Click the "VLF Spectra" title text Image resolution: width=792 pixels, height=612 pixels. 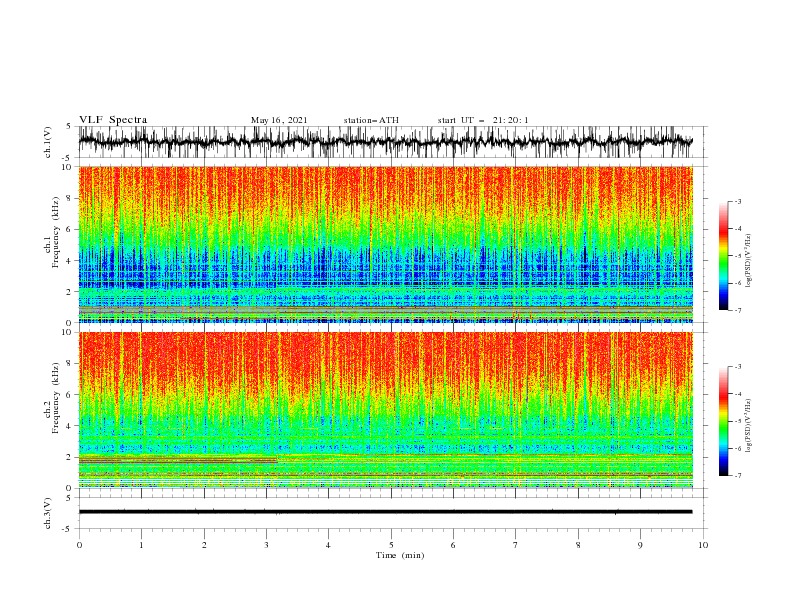tap(113, 120)
